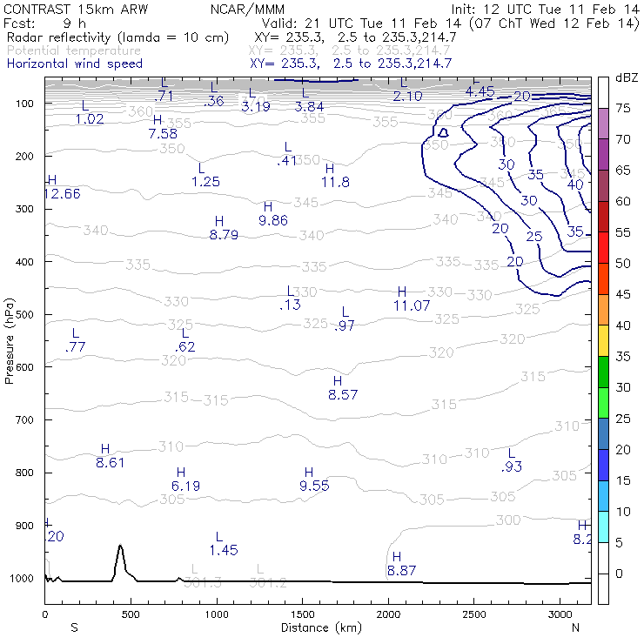Click the wind minimum 'L 3.19'

[x=256, y=100]
